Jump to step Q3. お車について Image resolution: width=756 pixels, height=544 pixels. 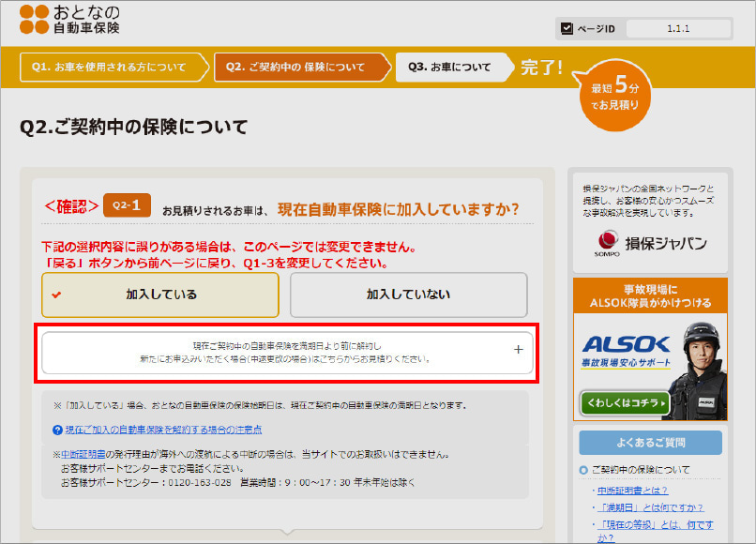[449, 68]
